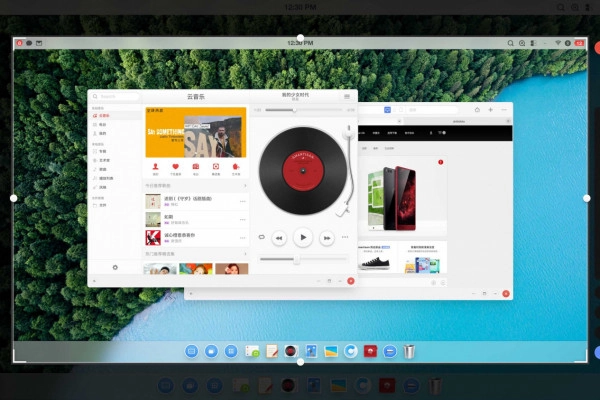Go back to the previous track
The height and width of the screenshot is (400, 600).
coord(279,238)
